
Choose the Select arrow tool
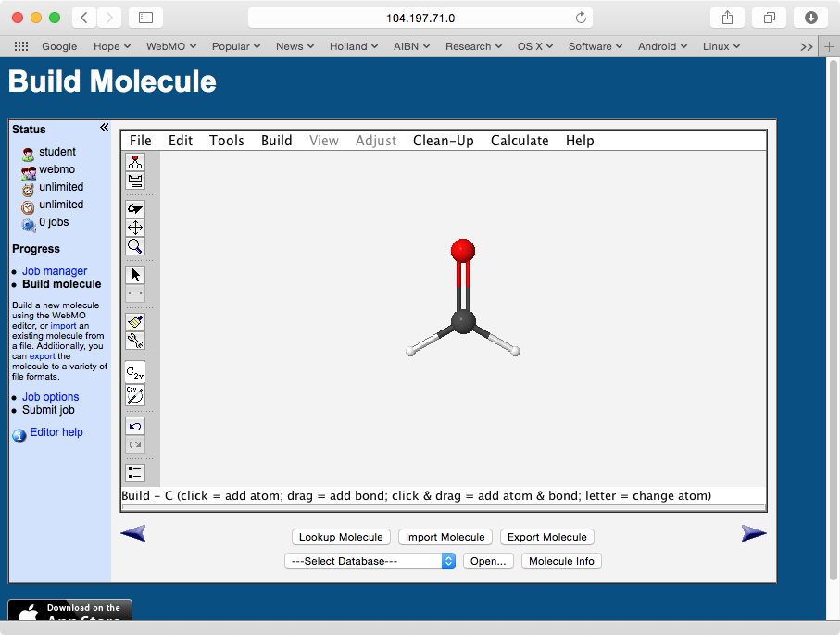[x=135, y=275]
